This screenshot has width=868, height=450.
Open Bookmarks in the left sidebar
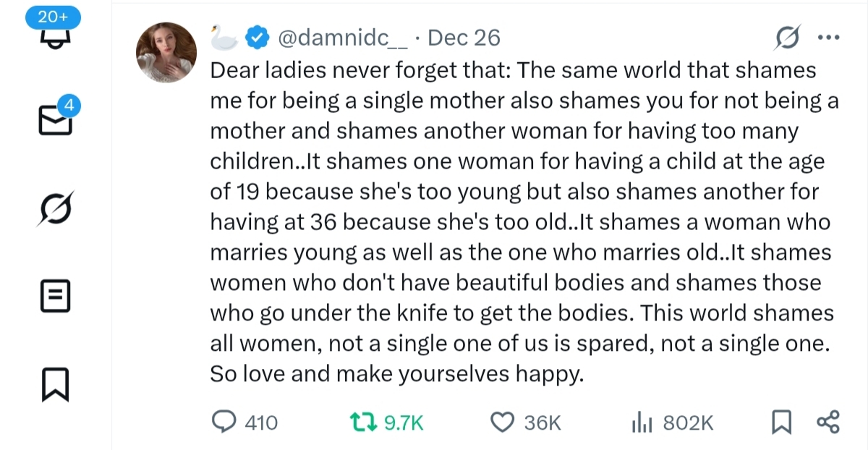pos(55,384)
